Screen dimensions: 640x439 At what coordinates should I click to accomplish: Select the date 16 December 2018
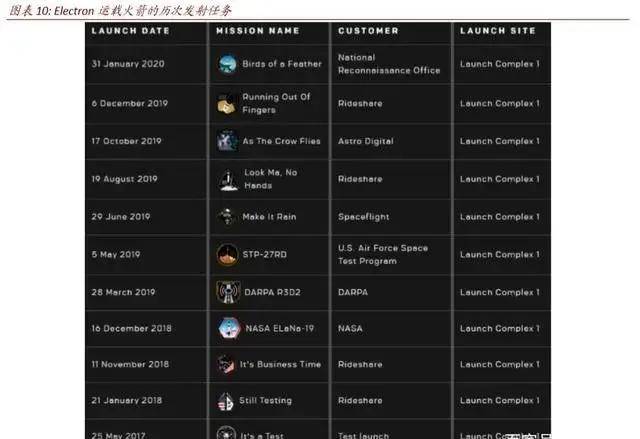(x=131, y=328)
